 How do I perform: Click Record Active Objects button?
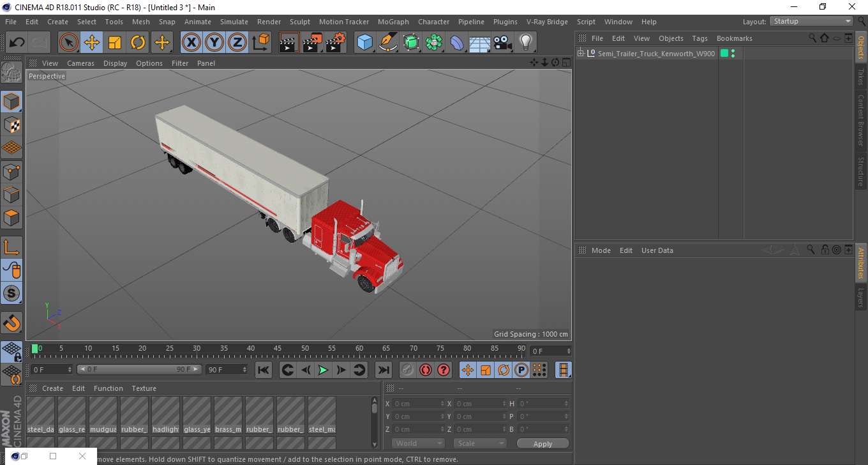[x=407, y=370]
